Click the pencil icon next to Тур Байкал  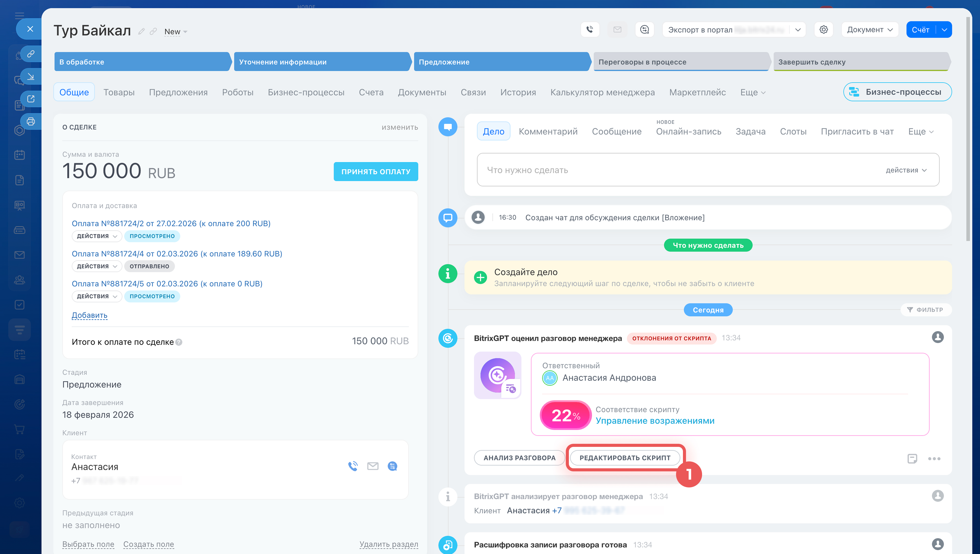pos(141,31)
